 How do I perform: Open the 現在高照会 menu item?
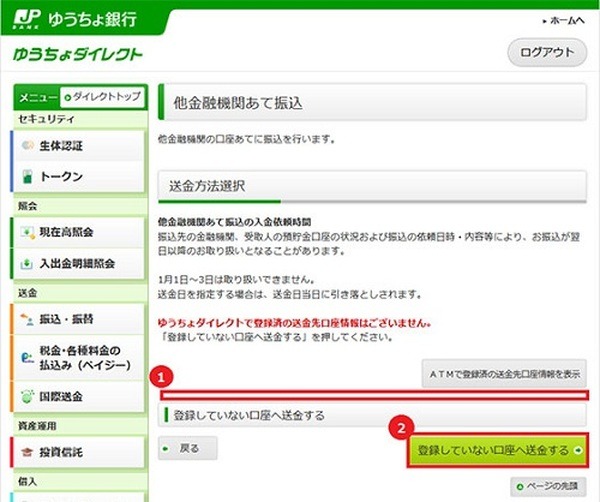(78, 232)
